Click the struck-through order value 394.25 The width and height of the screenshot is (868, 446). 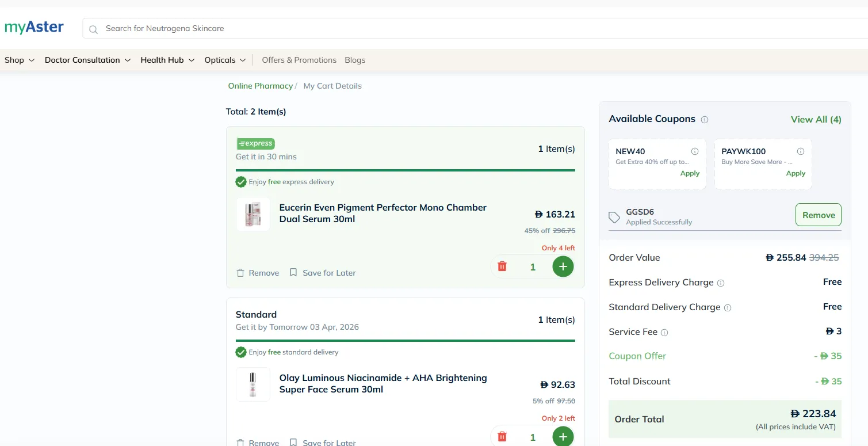(824, 257)
